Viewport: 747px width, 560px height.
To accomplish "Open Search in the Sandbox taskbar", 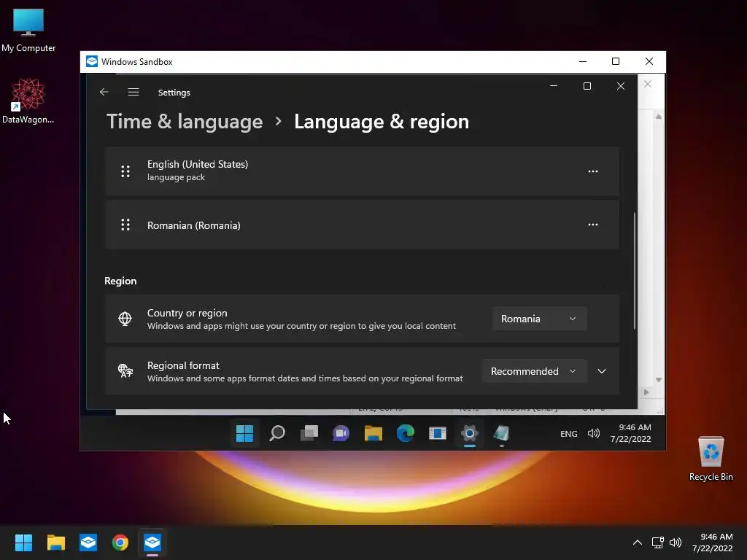I will point(276,433).
